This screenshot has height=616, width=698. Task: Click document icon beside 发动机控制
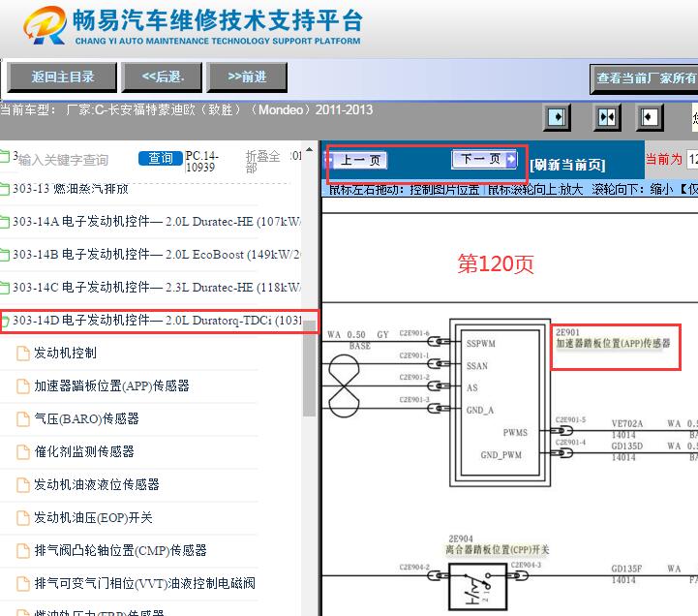point(23,354)
